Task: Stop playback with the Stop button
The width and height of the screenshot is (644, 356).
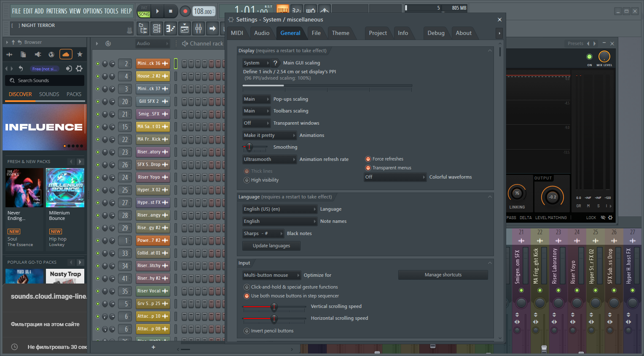Action: point(171,11)
